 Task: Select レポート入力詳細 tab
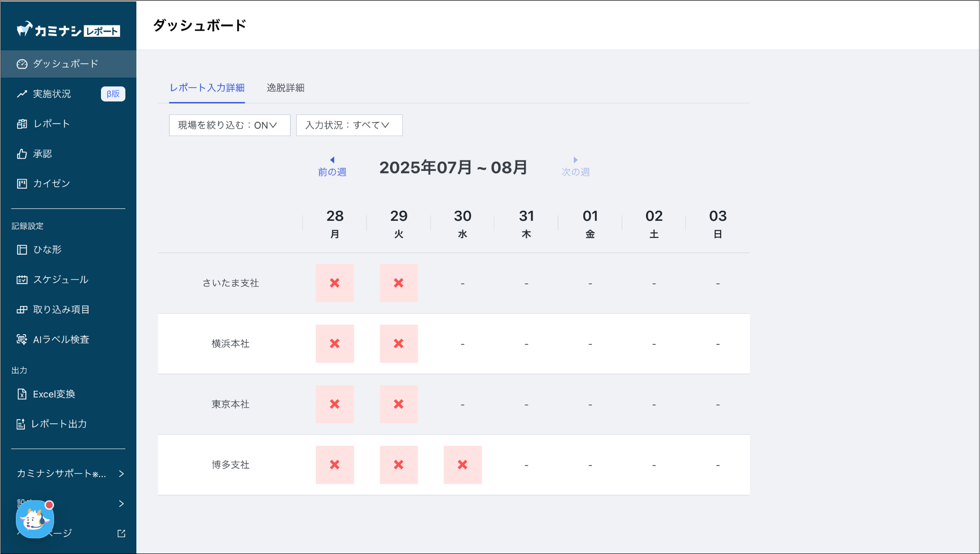point(207,88)
